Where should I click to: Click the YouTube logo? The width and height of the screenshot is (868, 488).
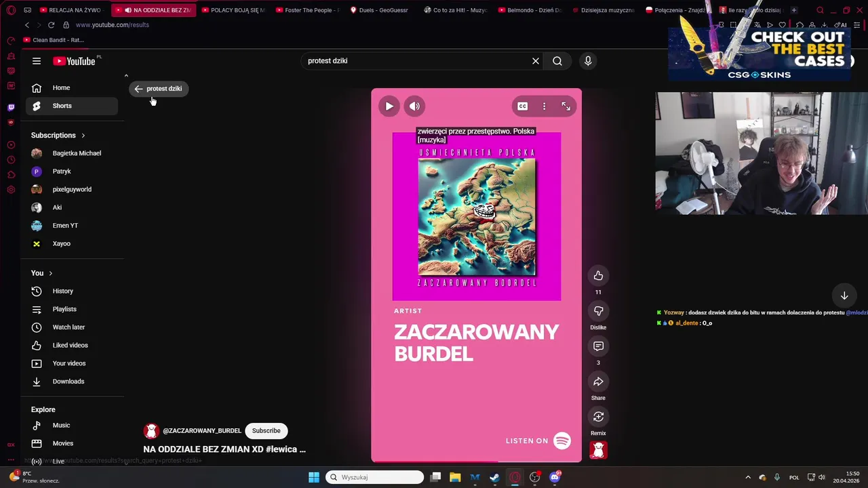point(74,61)
